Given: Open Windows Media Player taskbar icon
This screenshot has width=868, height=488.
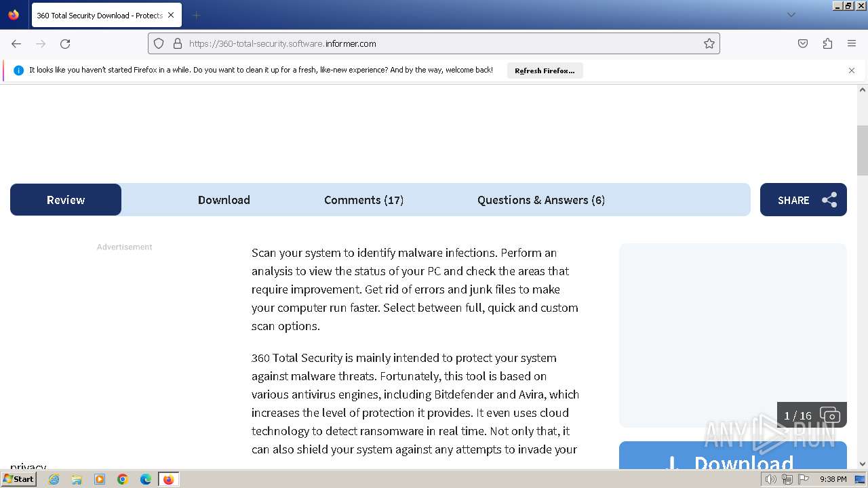Looking at the screenshot, I should 100,479.
